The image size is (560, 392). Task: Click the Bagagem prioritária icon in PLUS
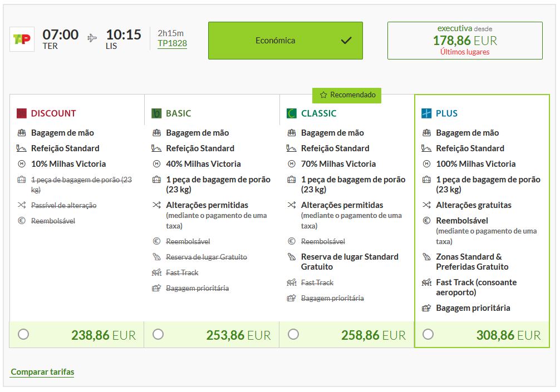point(426,308)
